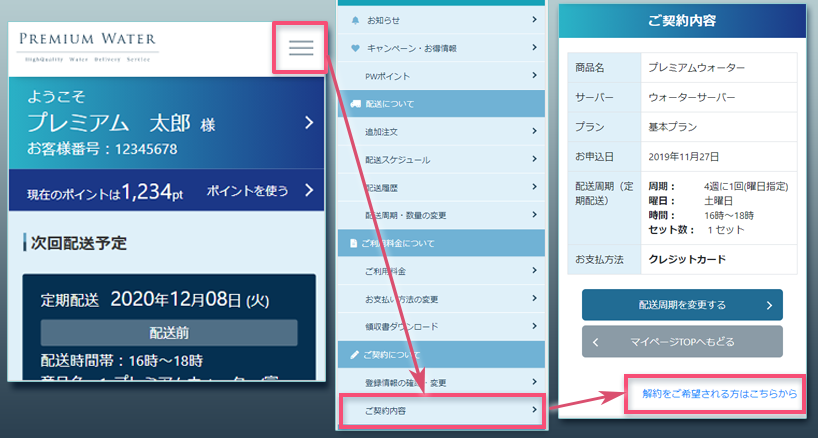This screenshot has height=438, width=818.
Task: Click 配送周期を変更する button
Action: click(682, 305)
